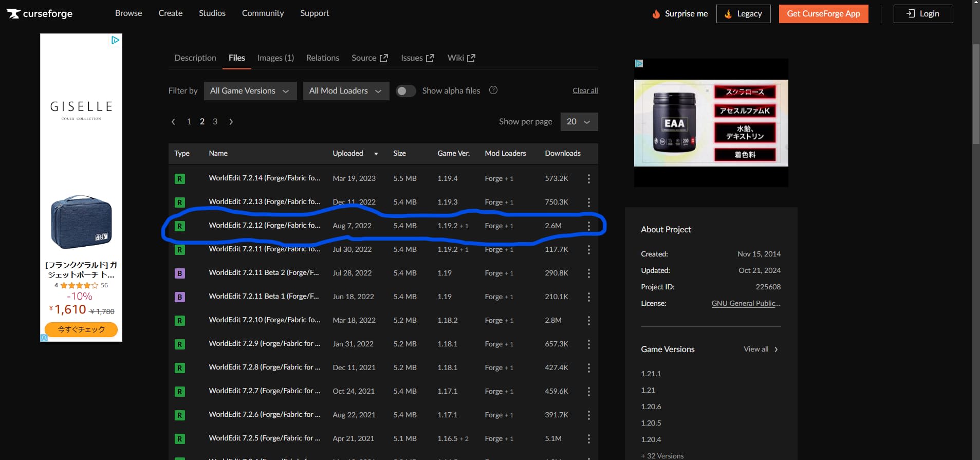980x460 pixels.
Task: Switch to the Description tab
Action: click(195, 58)
